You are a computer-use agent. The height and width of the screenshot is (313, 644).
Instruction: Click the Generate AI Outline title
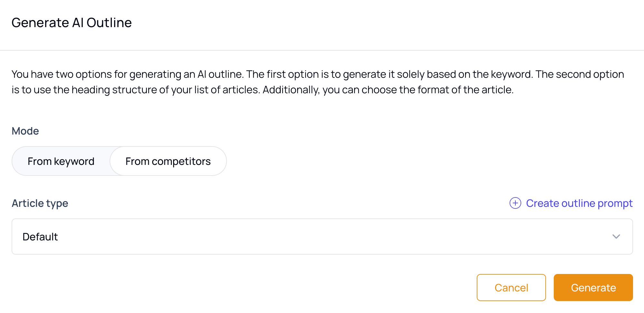tap(72, 23)
